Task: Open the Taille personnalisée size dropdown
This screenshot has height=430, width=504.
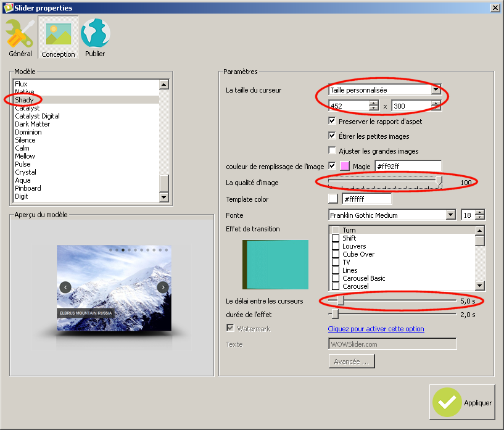Action: 385,90
